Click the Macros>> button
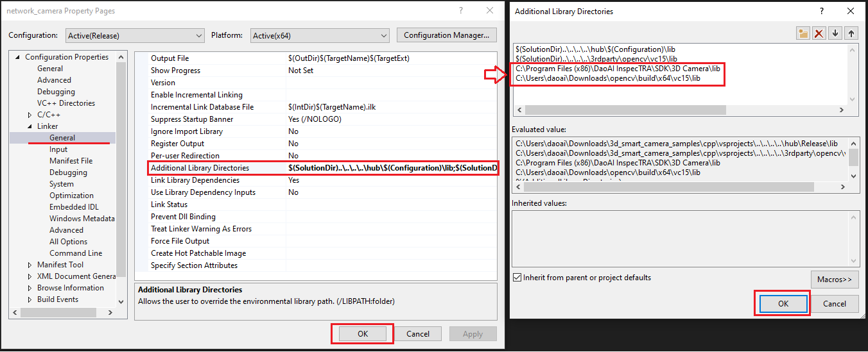The width and height of the screenshot is (868, 352). point(835,279)
